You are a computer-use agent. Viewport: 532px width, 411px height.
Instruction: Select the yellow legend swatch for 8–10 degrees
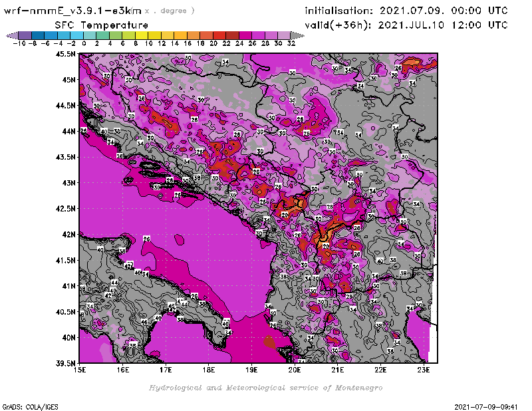click(142, 35)
